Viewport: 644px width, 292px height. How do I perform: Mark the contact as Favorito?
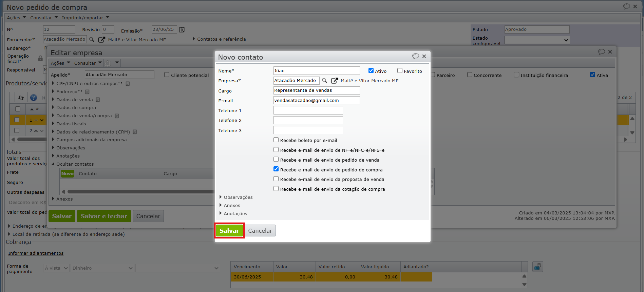pyautogui.click(x=400, y=71)
